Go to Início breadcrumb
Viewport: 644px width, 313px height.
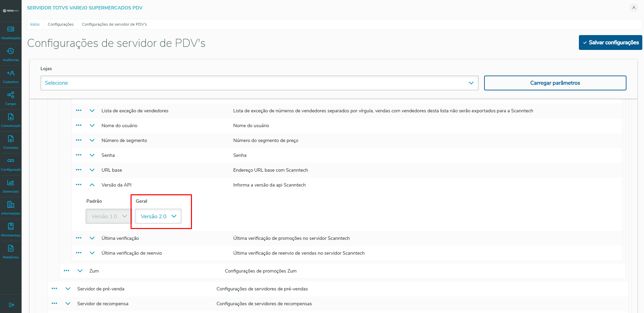tap(35, 24)
